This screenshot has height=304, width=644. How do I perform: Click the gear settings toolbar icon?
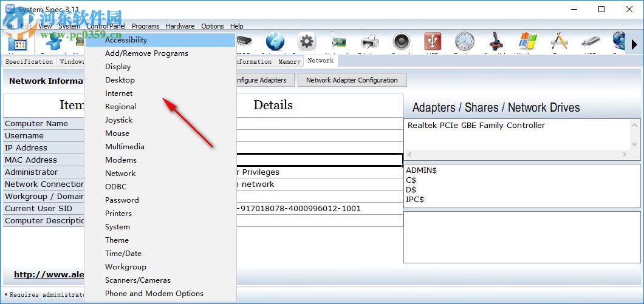(307, 42)
